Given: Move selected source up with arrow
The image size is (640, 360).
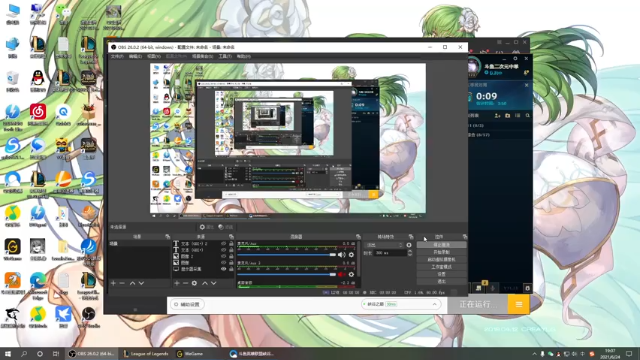Looking at the screenshot, I should coord(204,283).
